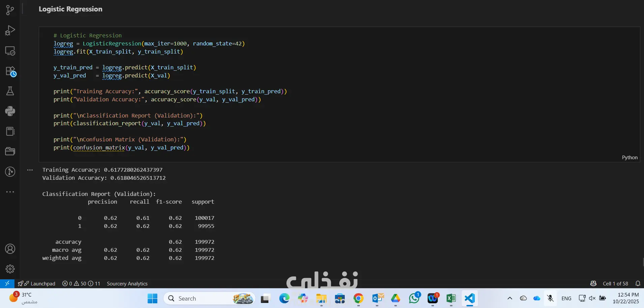
Task: Click the support value 100017
Action: 205,218
